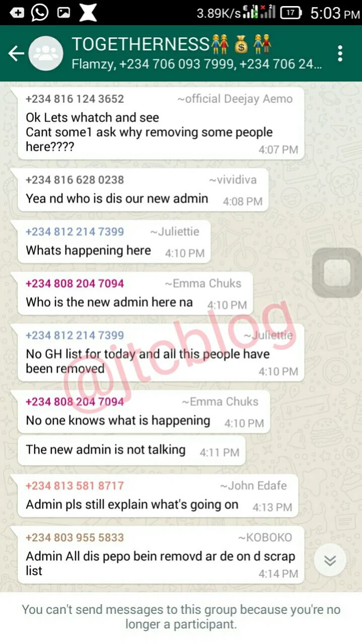Tap John Edafe's number +234 813 581 8717
This screenshot has width=362, height=644.
(x=75, y=486)
